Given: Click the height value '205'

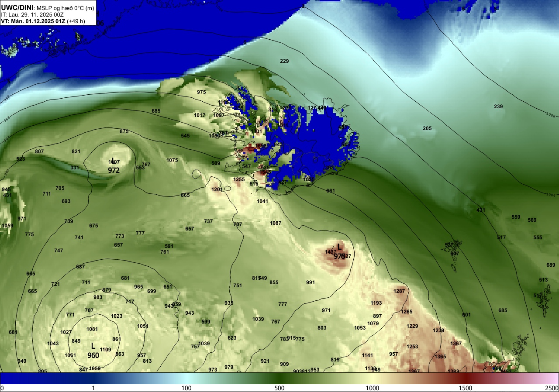Looking at the screenshot, I should coord(427,128).
